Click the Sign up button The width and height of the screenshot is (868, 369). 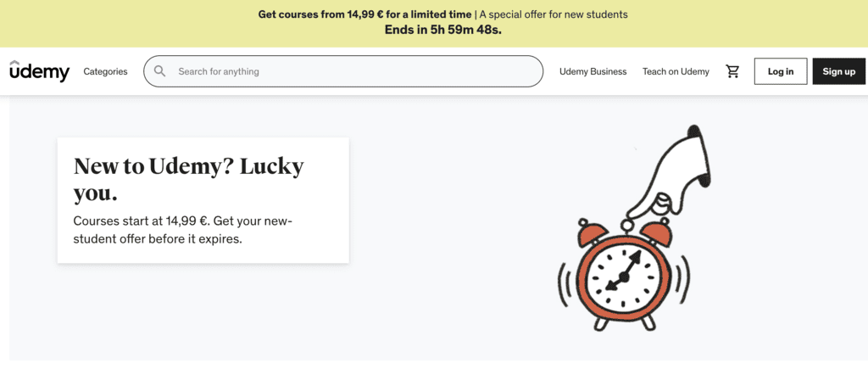[838, 71]
